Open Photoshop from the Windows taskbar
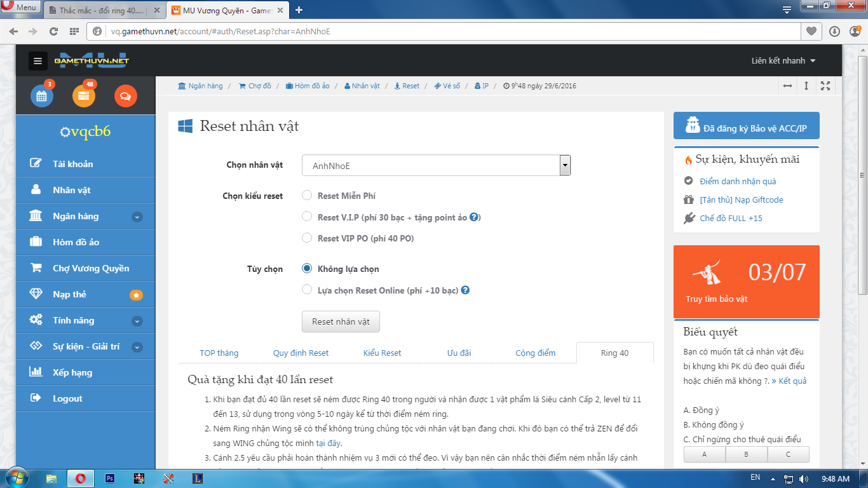Viewport: 868px width, 488px height. [x=110, y=478]
